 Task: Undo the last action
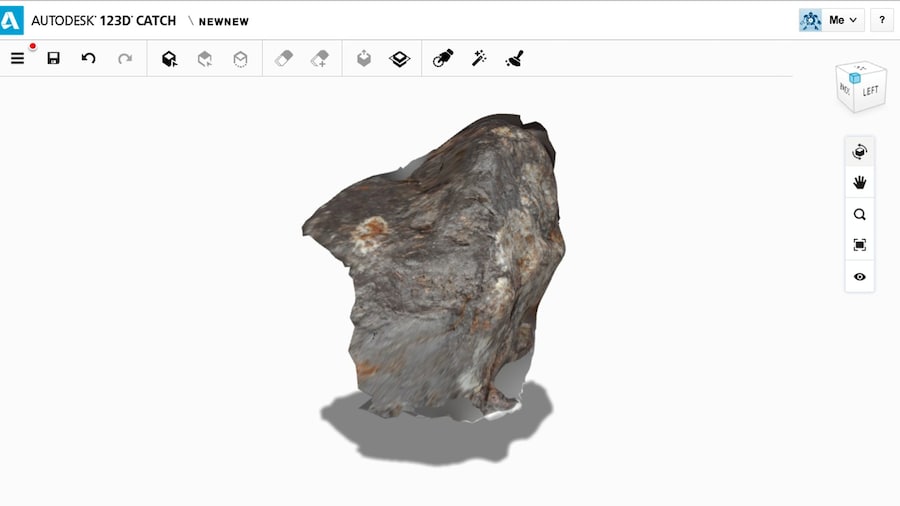pyautogui.click(x=88, y=58)
